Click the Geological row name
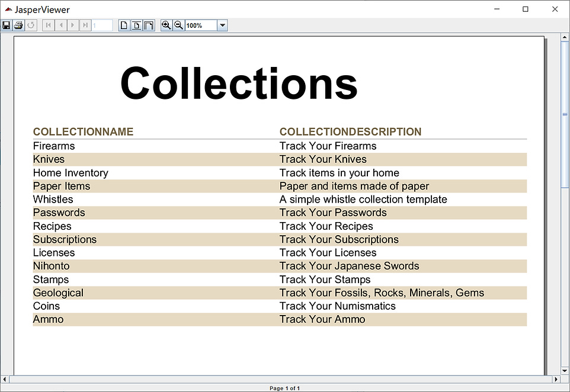Screen dimensions: 570x392 point(58,293)
